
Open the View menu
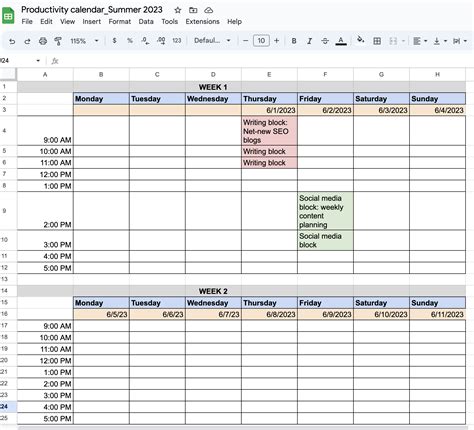pos(67,22)
